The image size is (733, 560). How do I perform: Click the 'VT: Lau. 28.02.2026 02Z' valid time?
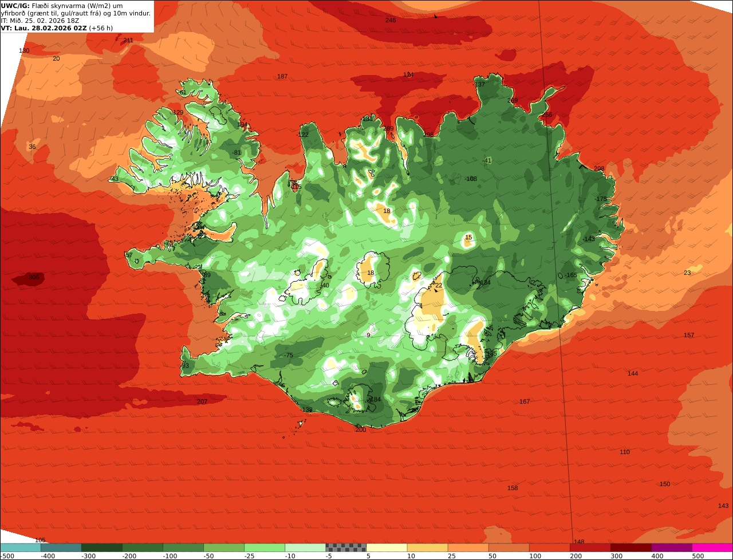coord(44,28)
